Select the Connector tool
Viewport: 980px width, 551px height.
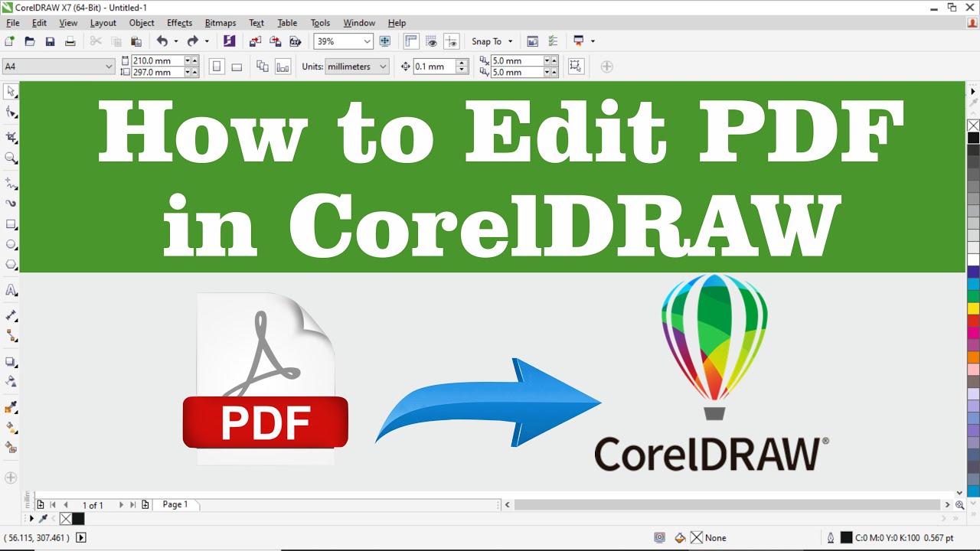coord(11,336)
